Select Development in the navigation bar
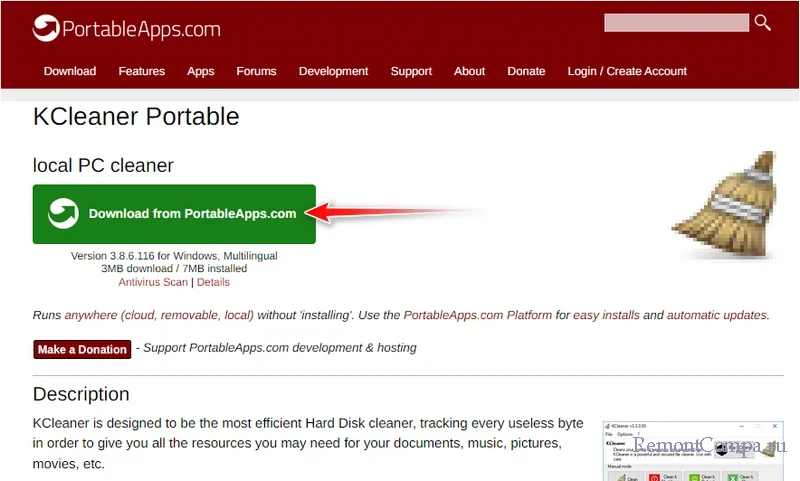Screen dimensions: 800x481 click(x=333, y=71)
